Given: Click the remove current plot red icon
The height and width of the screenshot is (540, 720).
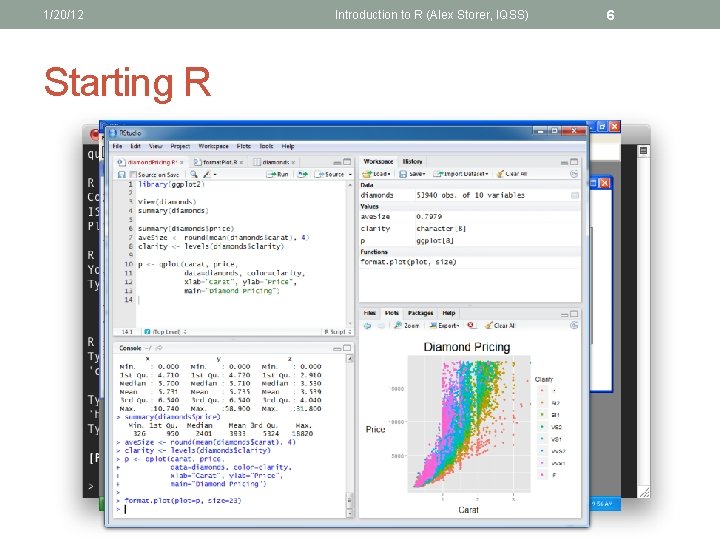Looking at the screenshot, I should 471,326.
